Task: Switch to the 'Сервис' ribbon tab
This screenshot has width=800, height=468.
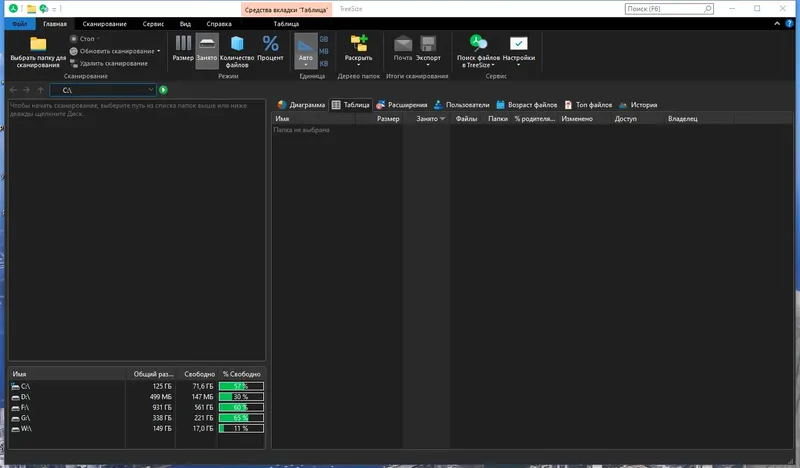Action: 153,24
